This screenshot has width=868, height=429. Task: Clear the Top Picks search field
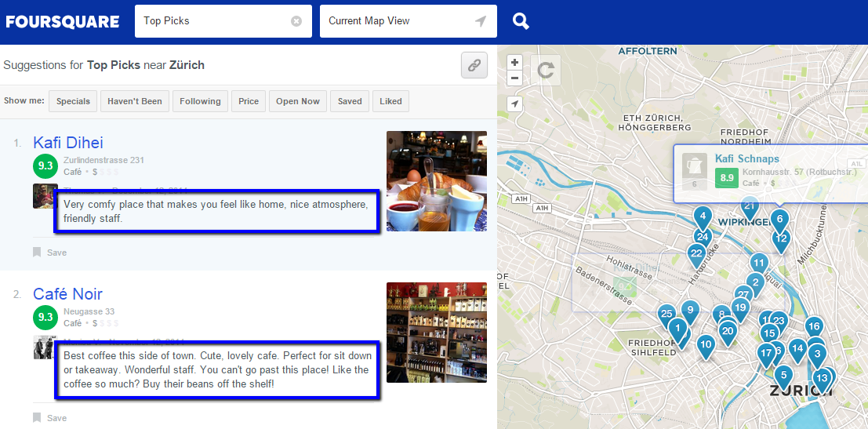(x=296, y=21)
